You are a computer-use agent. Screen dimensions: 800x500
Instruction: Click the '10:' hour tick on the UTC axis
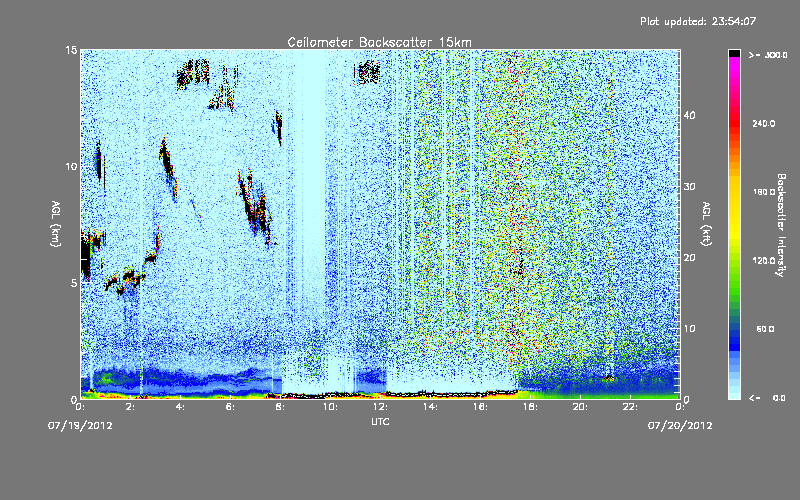330,407
